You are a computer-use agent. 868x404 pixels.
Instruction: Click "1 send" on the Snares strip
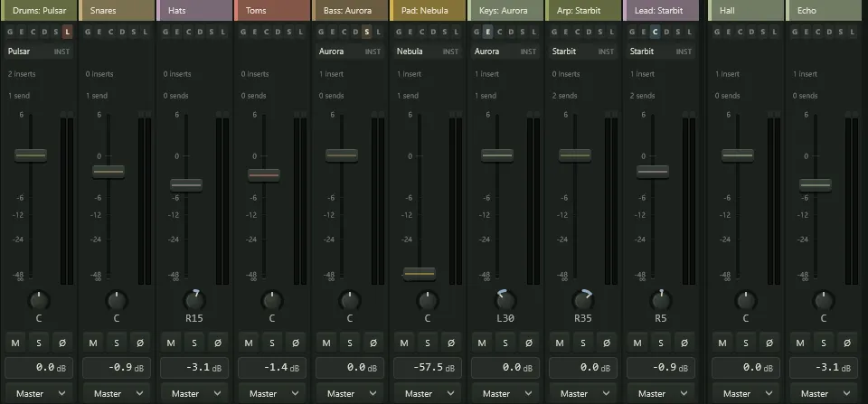pyautogui.click(x=97, y=96)
